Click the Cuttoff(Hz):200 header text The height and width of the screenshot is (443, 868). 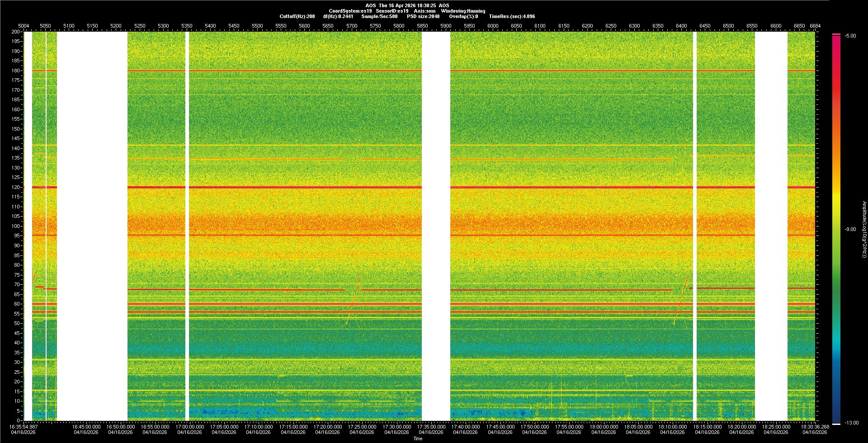[297, 16]
